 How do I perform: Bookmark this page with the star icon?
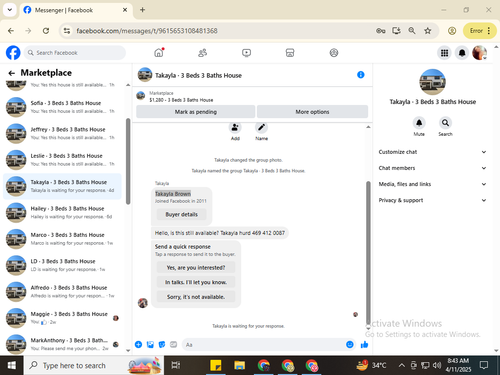tap(428, 31)
